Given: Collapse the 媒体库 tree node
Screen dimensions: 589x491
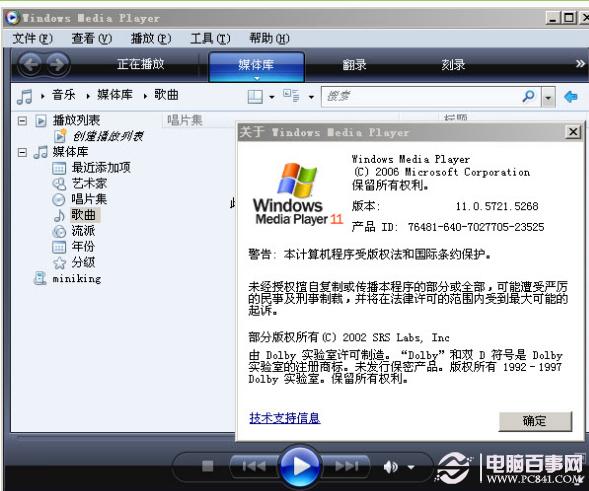Looking at the screenshot, I should tap(22, 153).
